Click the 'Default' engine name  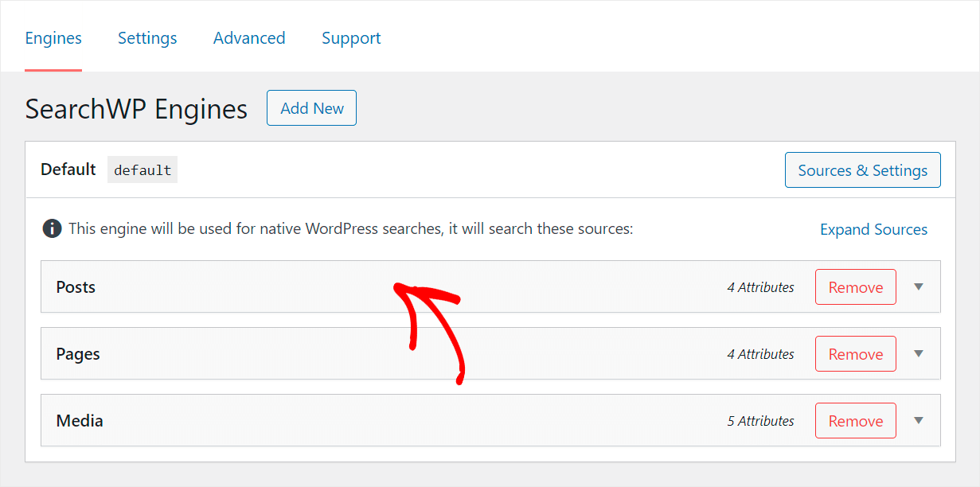click(68, 169)
